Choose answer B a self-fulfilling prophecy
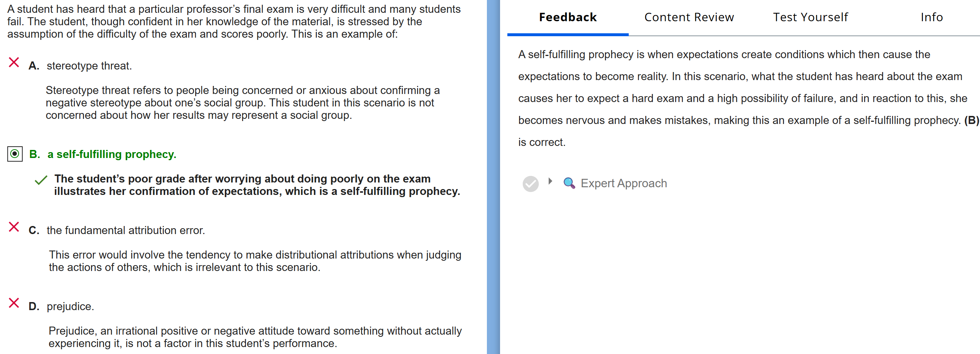 [111, 154]
